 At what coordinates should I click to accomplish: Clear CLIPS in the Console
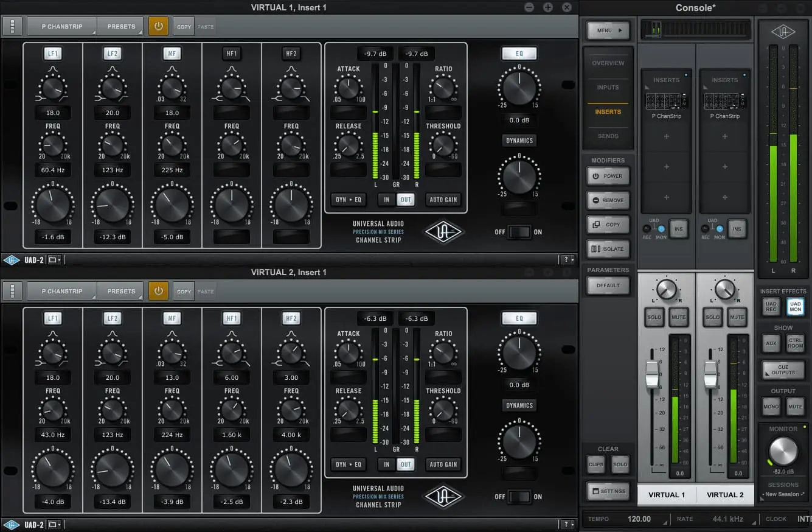tap(596, 464)
